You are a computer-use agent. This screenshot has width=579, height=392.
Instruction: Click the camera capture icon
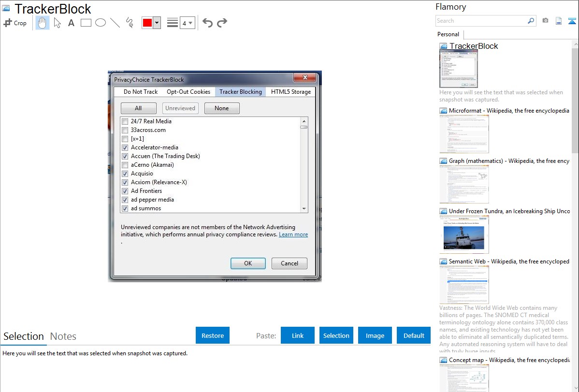coord(545,21)
